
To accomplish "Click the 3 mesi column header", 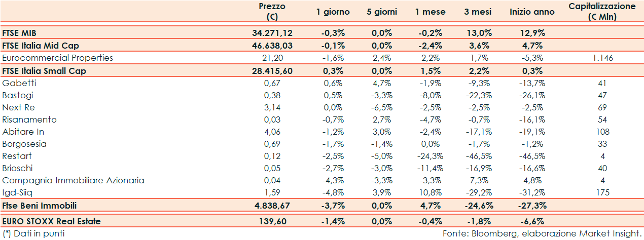I will tap(477, 12).
